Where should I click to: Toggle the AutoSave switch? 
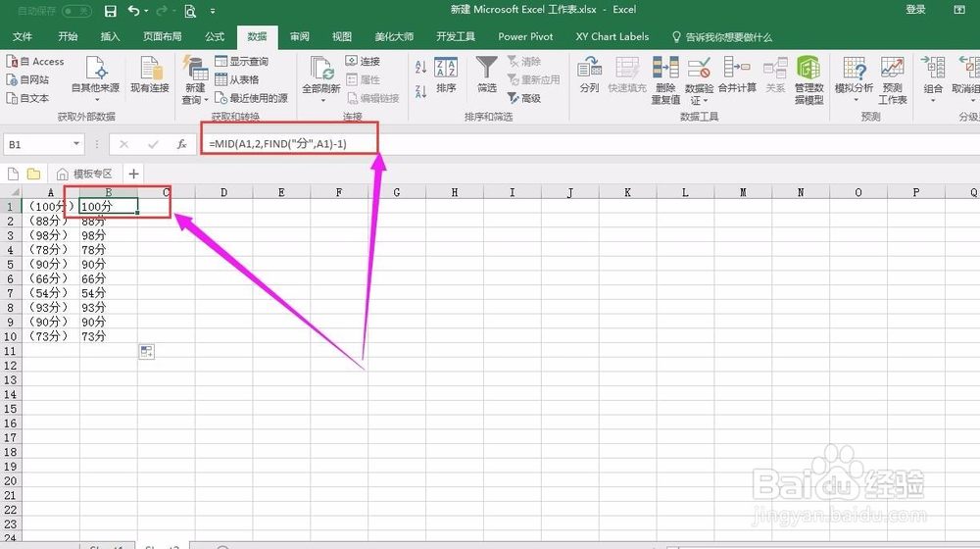click(76, 11)
